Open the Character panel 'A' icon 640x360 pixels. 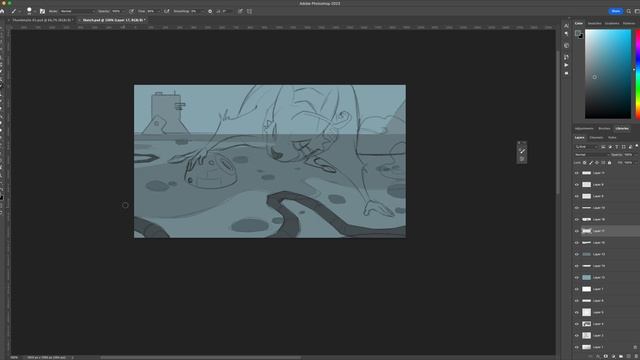[x=566, y=26]
